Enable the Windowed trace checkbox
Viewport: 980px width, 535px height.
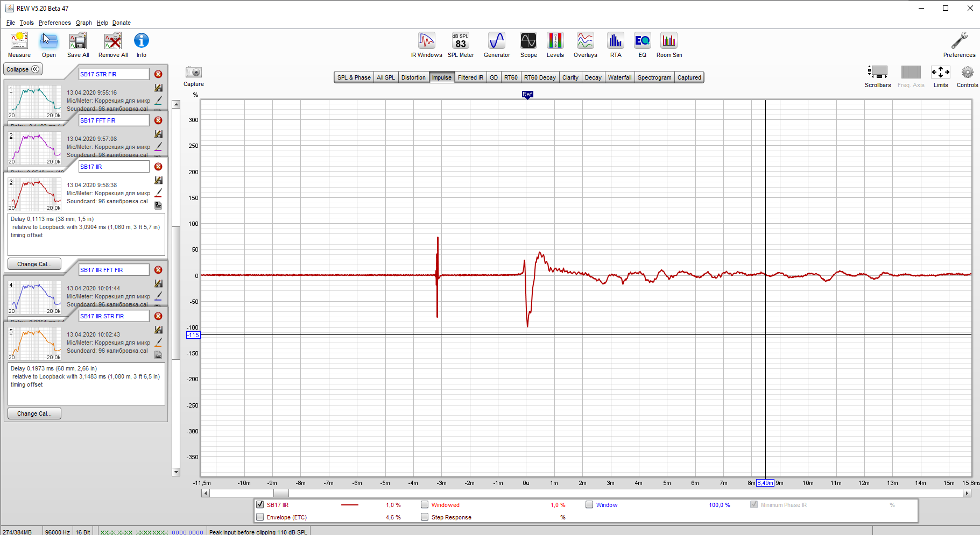click(425, 504)
